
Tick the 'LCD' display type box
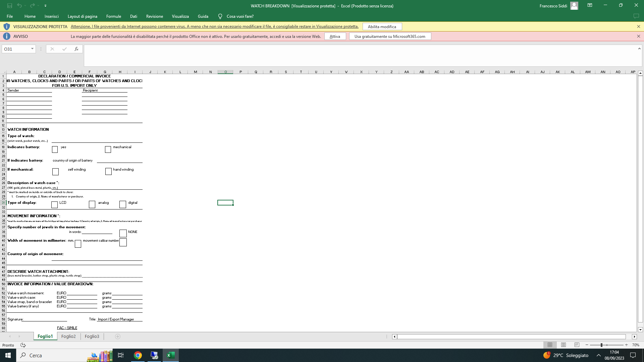pos(54,204)
